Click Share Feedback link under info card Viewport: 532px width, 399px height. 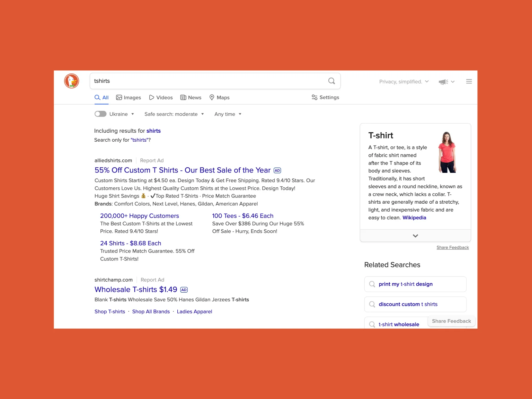point(453,247)
